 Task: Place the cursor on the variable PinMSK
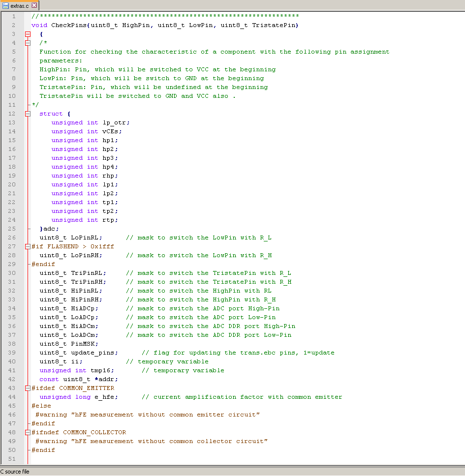[x=85, y=344]
